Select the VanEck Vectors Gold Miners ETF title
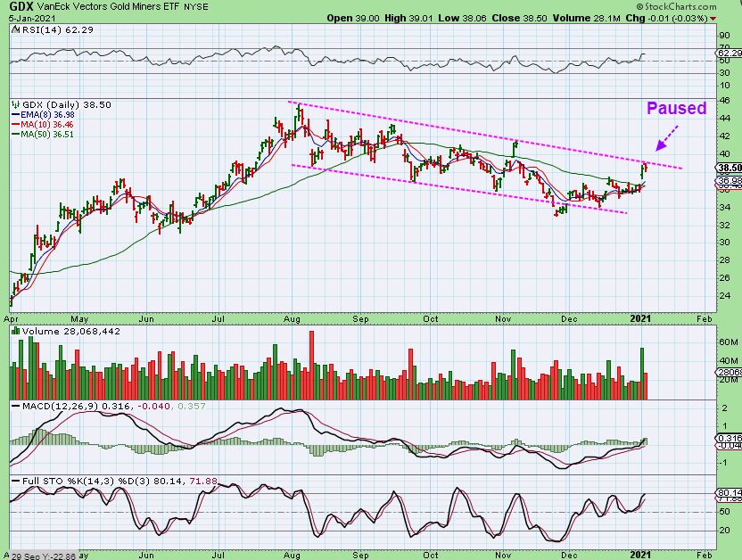The width and height of the screenshot is (742, 560). 107,7
